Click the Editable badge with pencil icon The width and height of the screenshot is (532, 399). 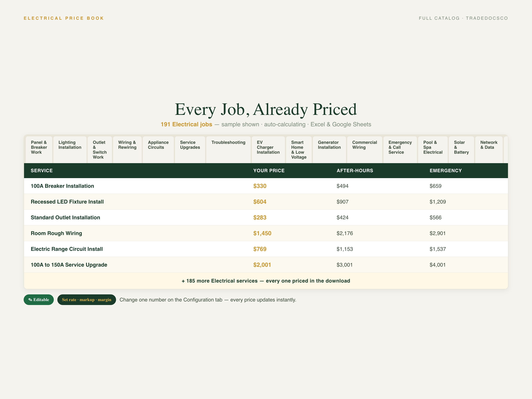point(39,300)
